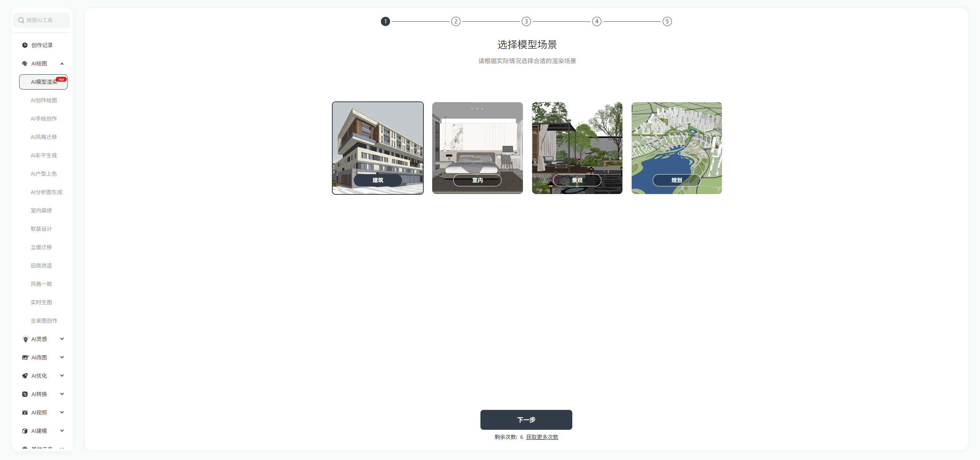Click the image-edit icon beside AI改图
The width and height of the screenshot is (980, 460).
click(25, 357)
